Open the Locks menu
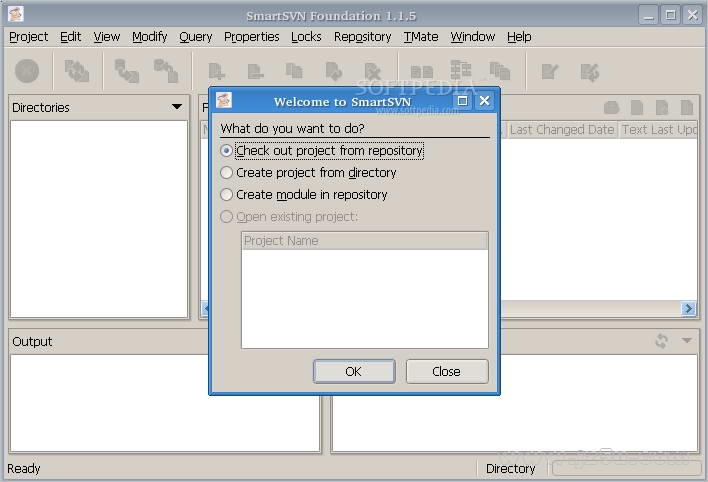Image resolution: width=708 pixels, height=482 pixels. (306, 37)
